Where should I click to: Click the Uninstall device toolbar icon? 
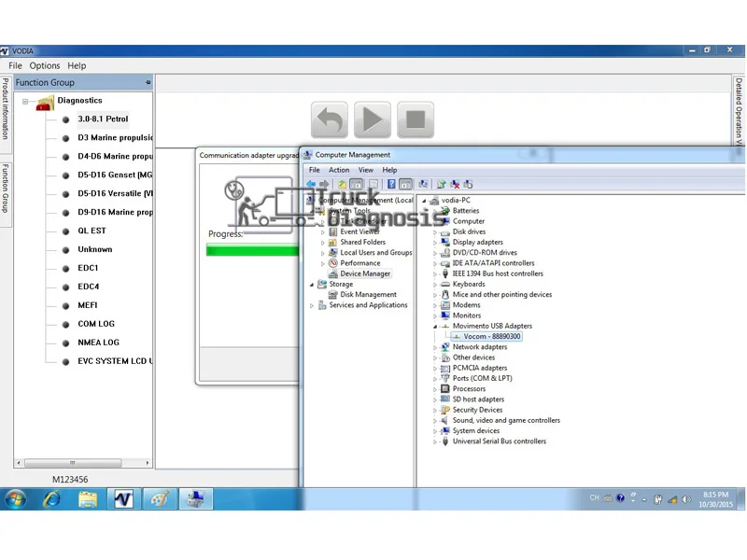[x=455, y=184]
